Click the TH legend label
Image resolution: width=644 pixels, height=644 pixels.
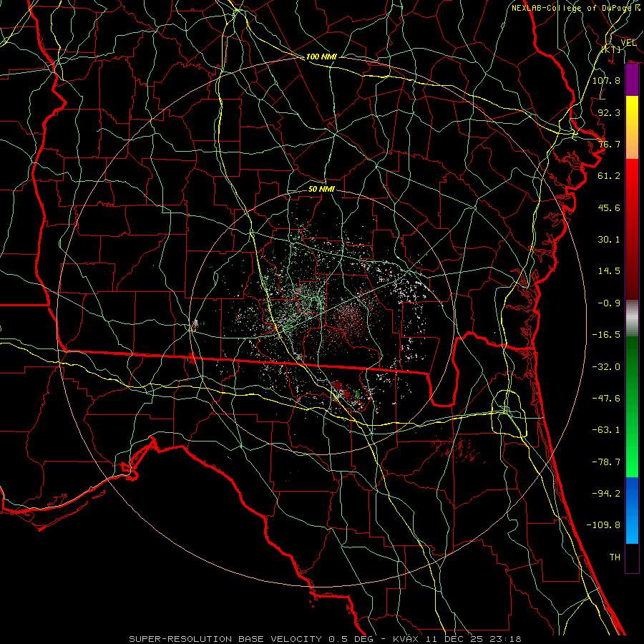click(x=615, y=557)
